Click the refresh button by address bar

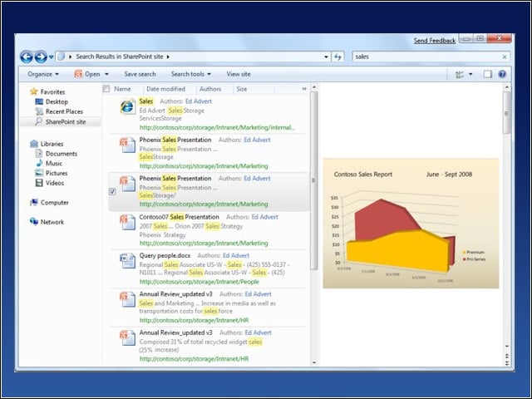pyautogui.click(x=337, y=57)
